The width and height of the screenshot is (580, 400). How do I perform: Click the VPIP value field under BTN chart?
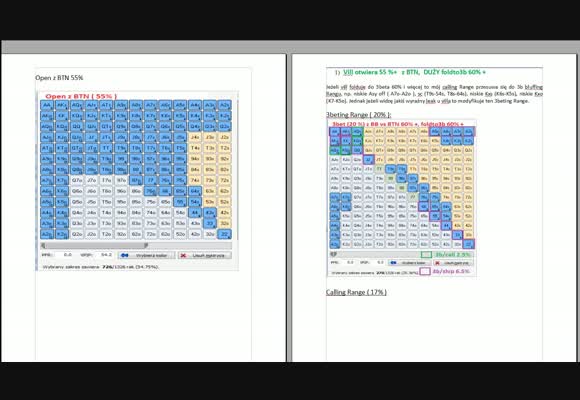pos(106,255)
